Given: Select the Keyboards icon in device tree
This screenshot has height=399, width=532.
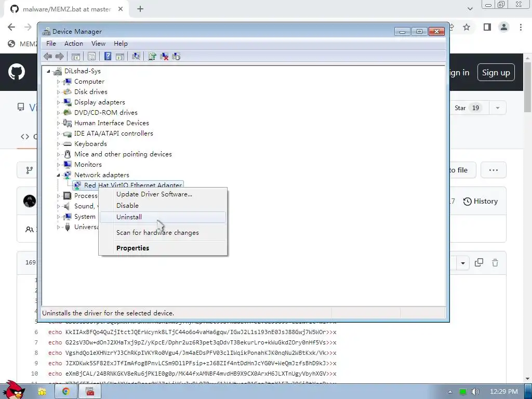Looking at the screenshot, I should pyautogui.click(x=68, y=144).
